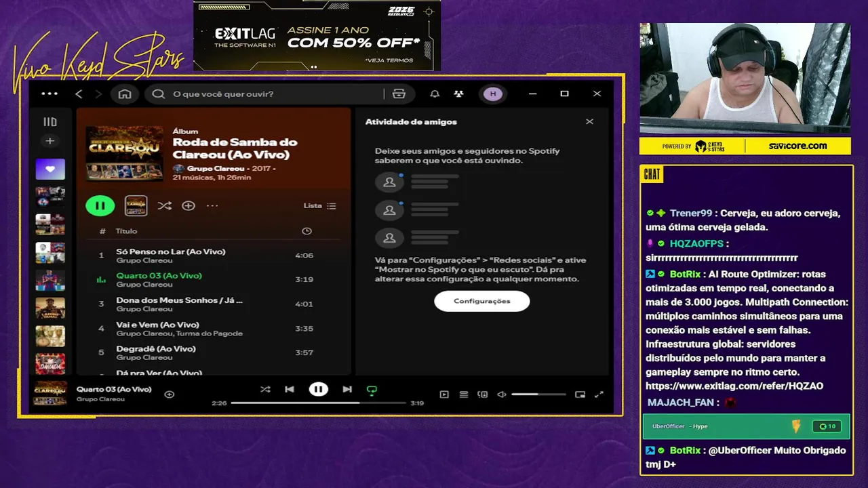Close the 'Atividade de amigos' panel
Image resolution: width=868 pixels, height=488 pixels.
coord(589,121)
